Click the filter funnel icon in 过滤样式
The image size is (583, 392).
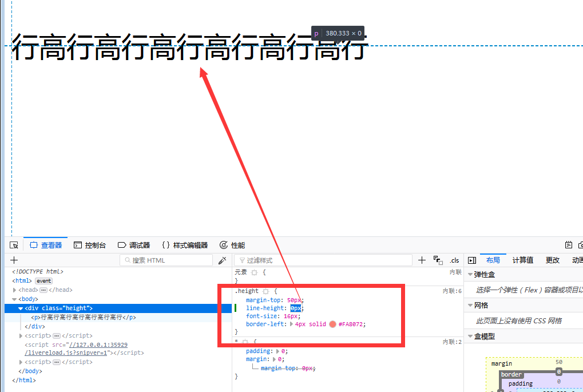241,260
